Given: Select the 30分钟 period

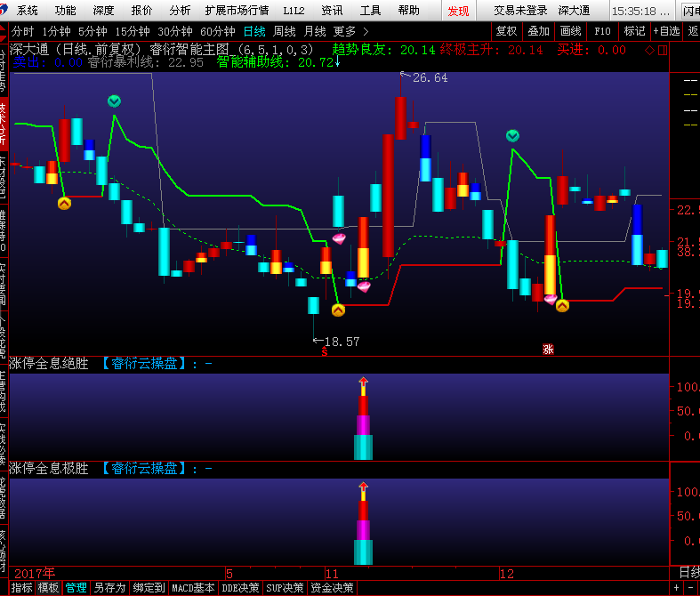Looking at the screenshot, I should 175,32.
